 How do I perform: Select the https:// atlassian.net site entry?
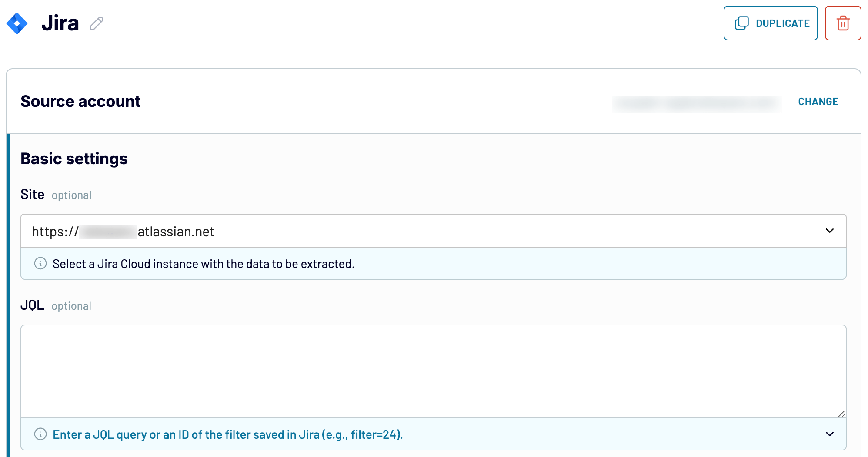[x=123, y=231]
